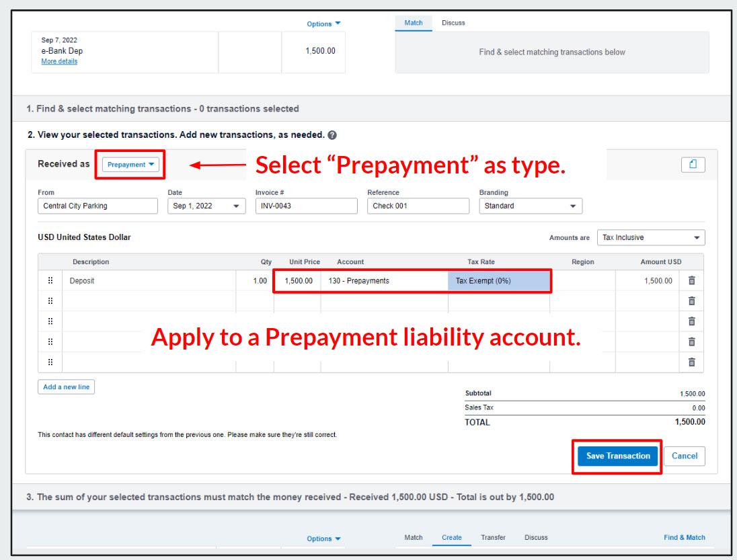Click the trash icon on the second line row
Viewport: 737px width, 560px height.
click(x=691, y=301)
